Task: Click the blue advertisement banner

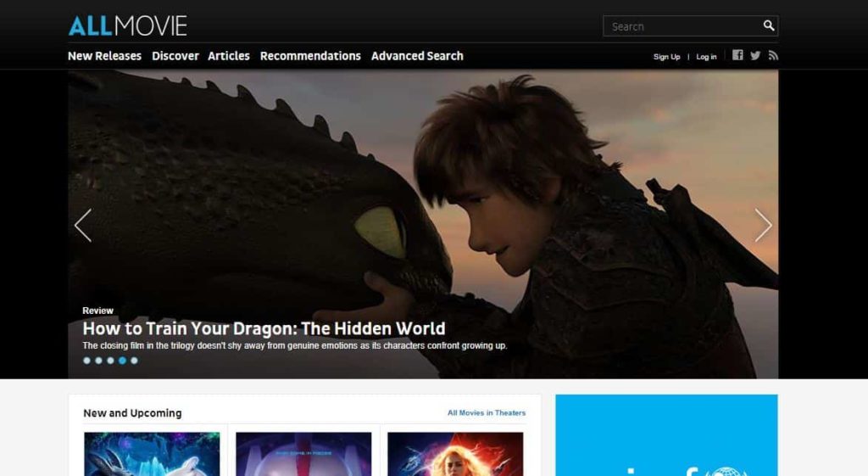Action: (x=666, y=435)
